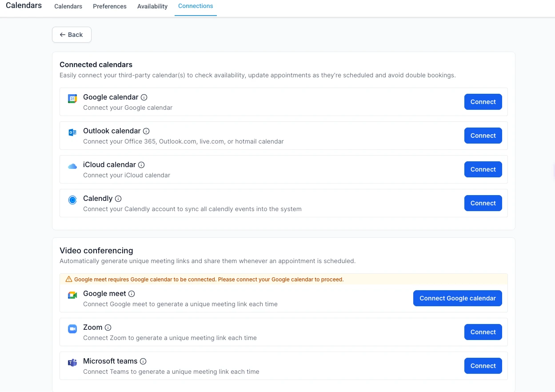Connect the Calendly account
Image resolution: width=555 pixels, height=392 pixels.
click(483, 203)
